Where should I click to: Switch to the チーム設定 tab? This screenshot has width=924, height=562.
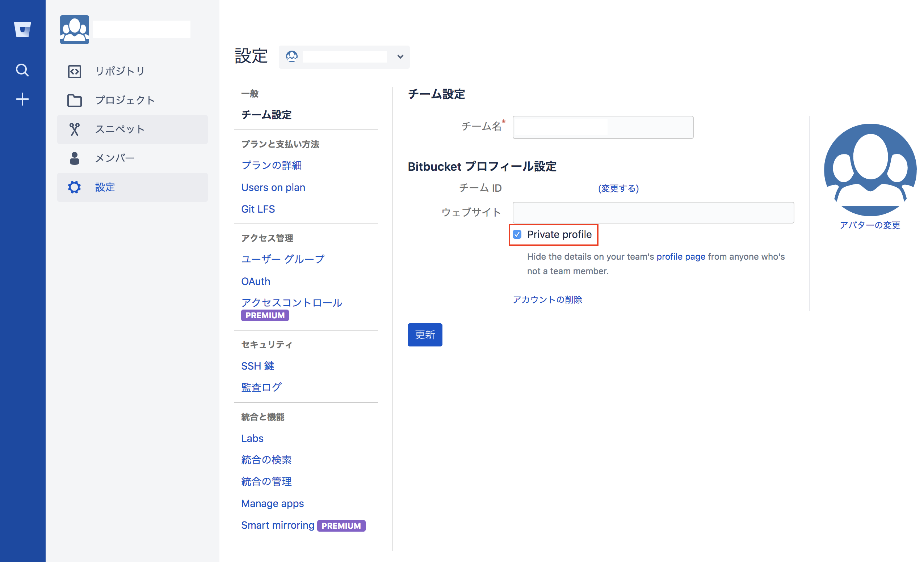266,115
